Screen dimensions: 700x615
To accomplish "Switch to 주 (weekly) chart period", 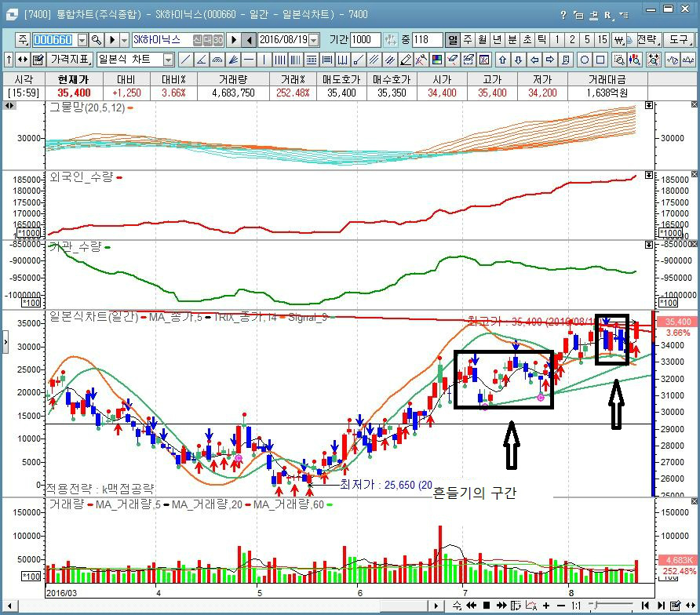I will coord(468,40).
